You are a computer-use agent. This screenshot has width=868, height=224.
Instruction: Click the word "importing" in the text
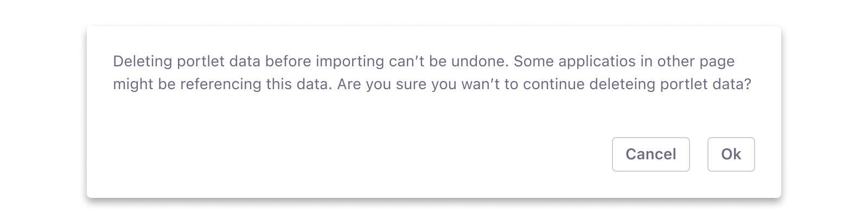point(350,61)
